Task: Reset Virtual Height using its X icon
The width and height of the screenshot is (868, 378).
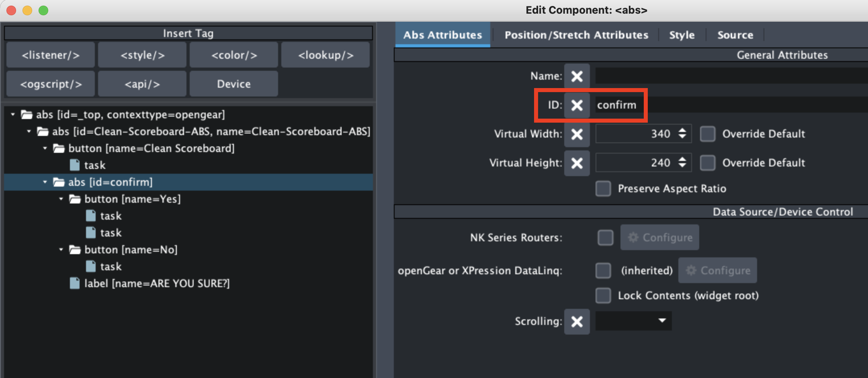Action: click(x=577, y=163)
